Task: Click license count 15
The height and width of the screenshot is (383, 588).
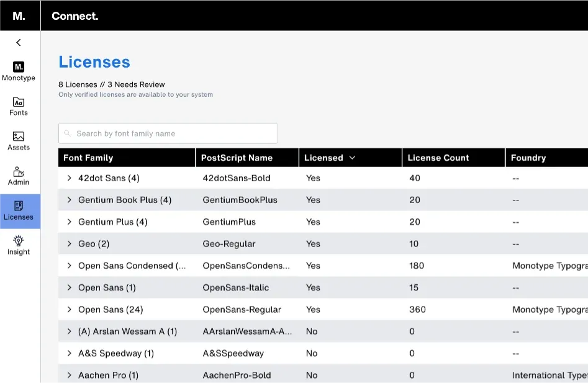Action: [x=414, y=287]
